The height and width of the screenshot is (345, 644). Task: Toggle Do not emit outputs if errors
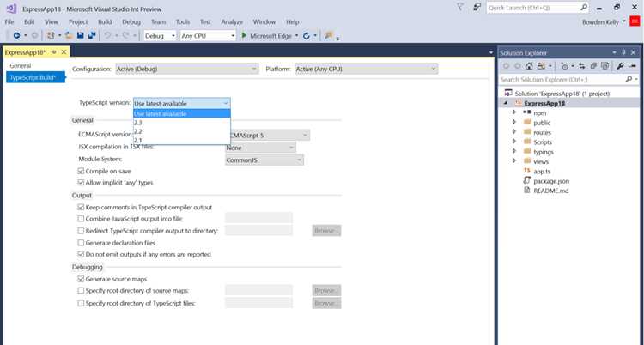coord(81,254)
